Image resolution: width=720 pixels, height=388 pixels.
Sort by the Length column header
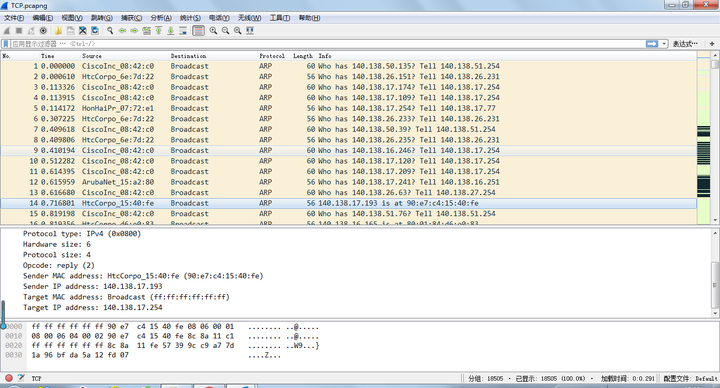[303, 56]
